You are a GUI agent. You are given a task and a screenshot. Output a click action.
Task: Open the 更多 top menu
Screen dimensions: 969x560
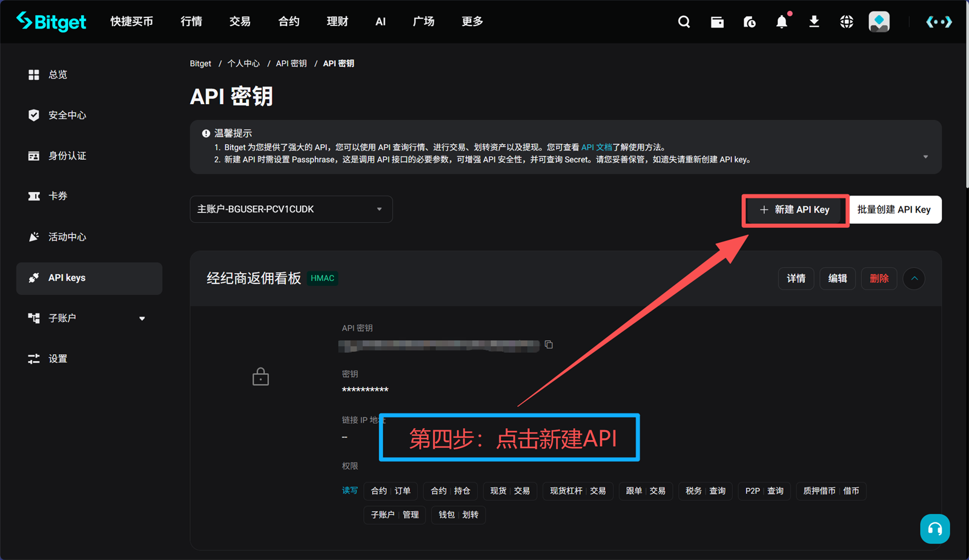coord(472,21)
